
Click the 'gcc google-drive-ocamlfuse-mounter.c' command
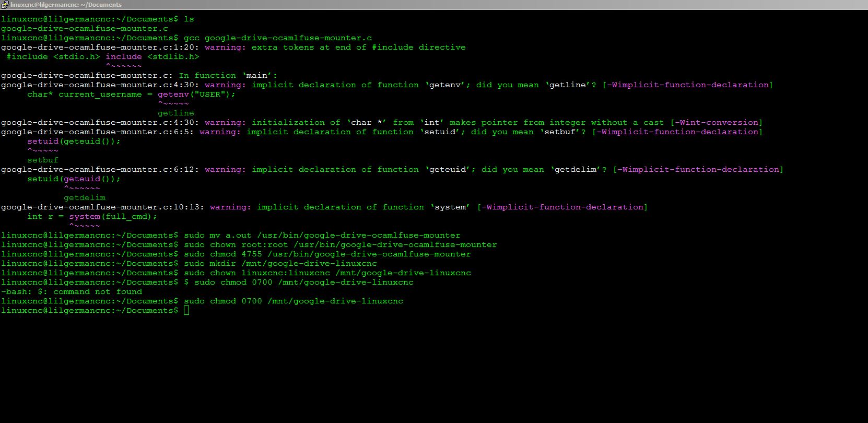coord(278,38)
